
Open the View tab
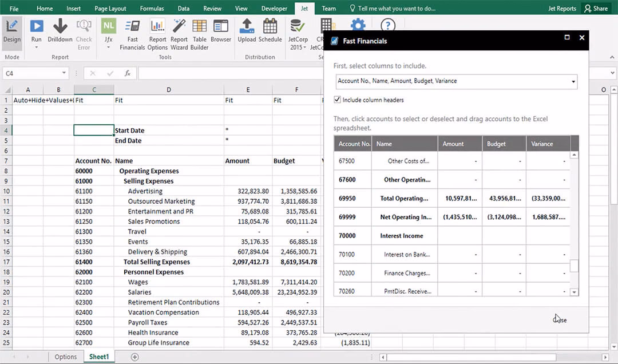pyautogui.click(x=241, y=8)
